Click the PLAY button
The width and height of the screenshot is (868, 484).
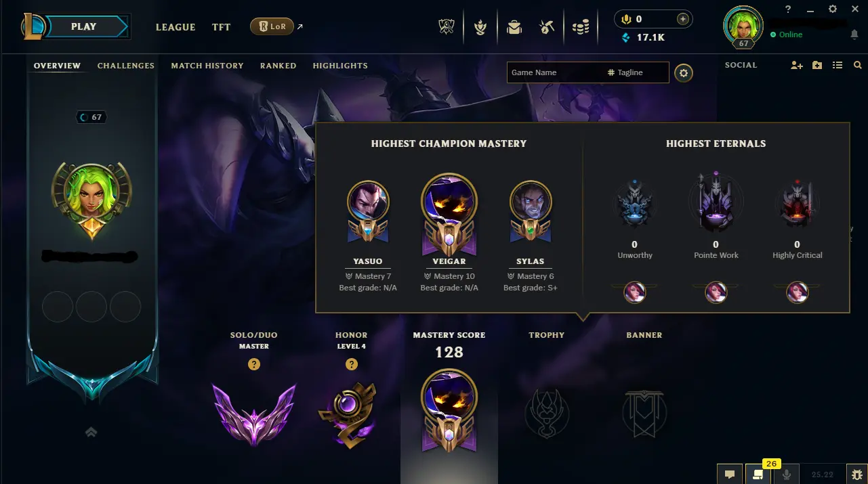(84, 26)
